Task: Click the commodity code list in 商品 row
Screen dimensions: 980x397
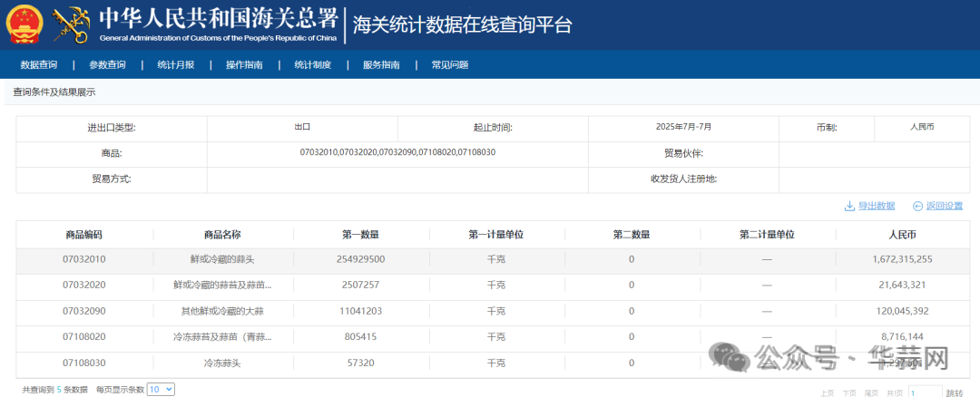Action: coord(398,152)
